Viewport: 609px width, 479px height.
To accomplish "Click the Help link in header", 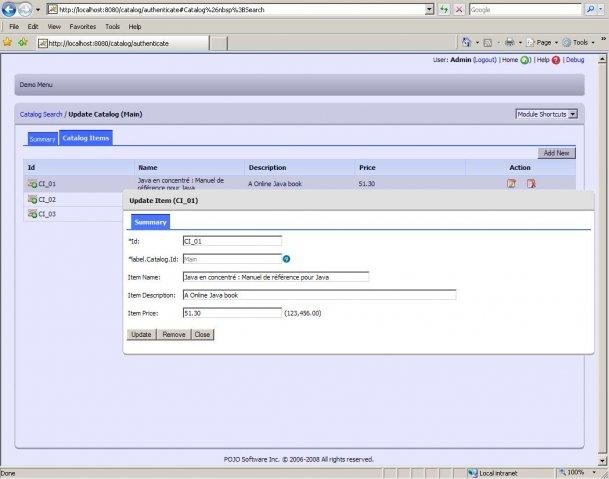I will [543, 60].
